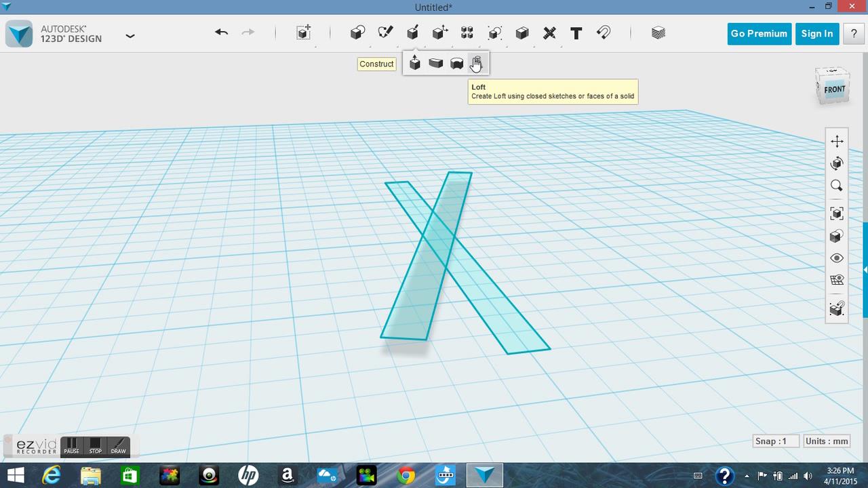Open the Windows Start button

point(15,475)
